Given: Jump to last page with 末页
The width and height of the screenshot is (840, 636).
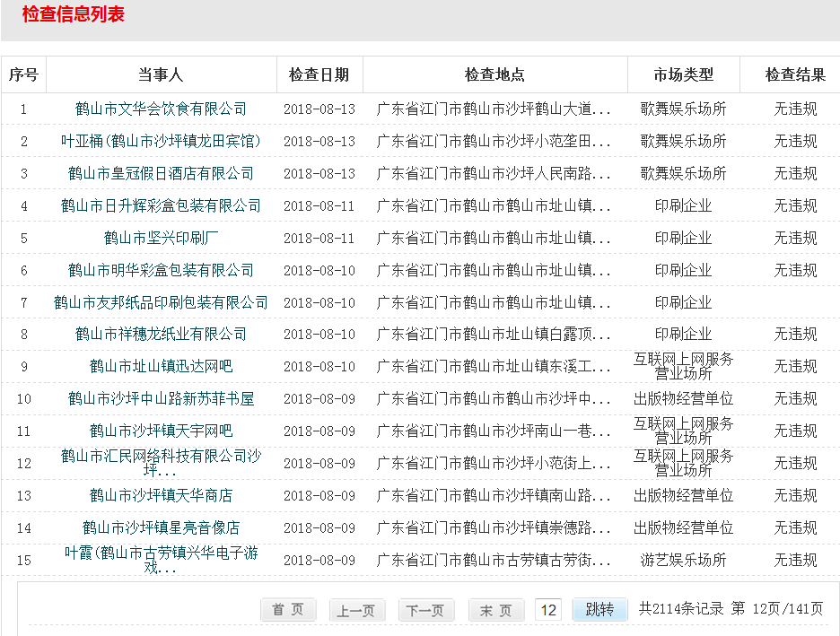Looking at the screenshot, I should (x=496, y=610).
